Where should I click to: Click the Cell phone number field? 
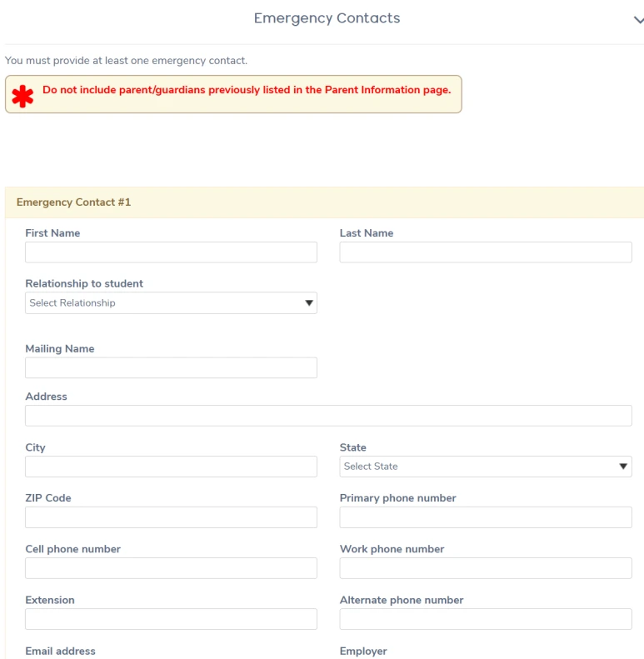click(x=171, y=568)
